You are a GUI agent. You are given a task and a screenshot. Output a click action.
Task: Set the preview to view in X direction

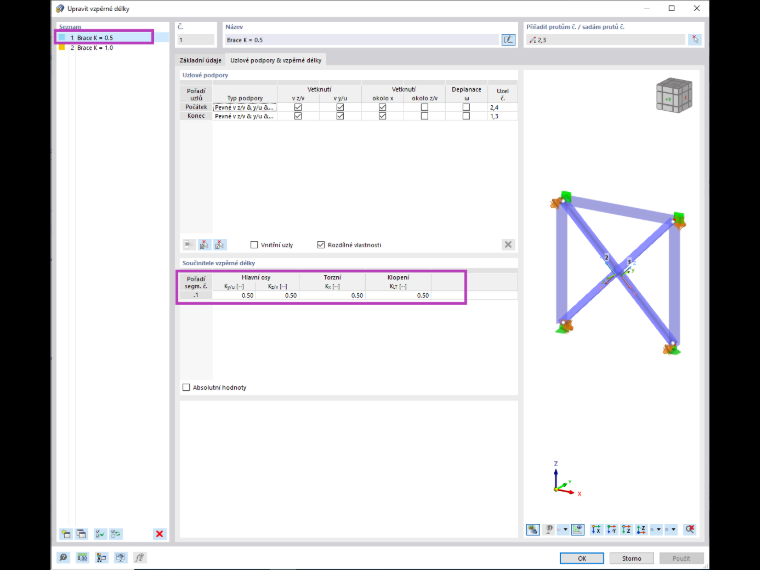point(596,529)
